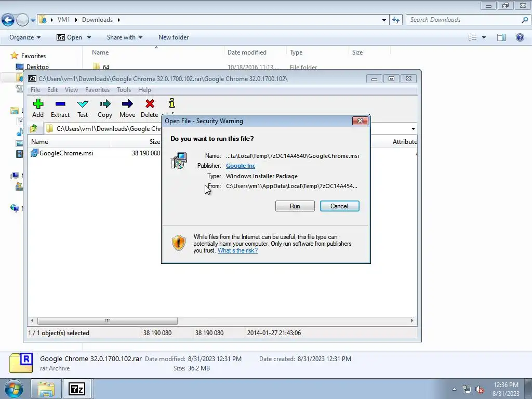Image resolution: width=532 pixels, height=399 pixels.
Task: Expand the Explorer address bar history dropdown
Action: (384, 20)
